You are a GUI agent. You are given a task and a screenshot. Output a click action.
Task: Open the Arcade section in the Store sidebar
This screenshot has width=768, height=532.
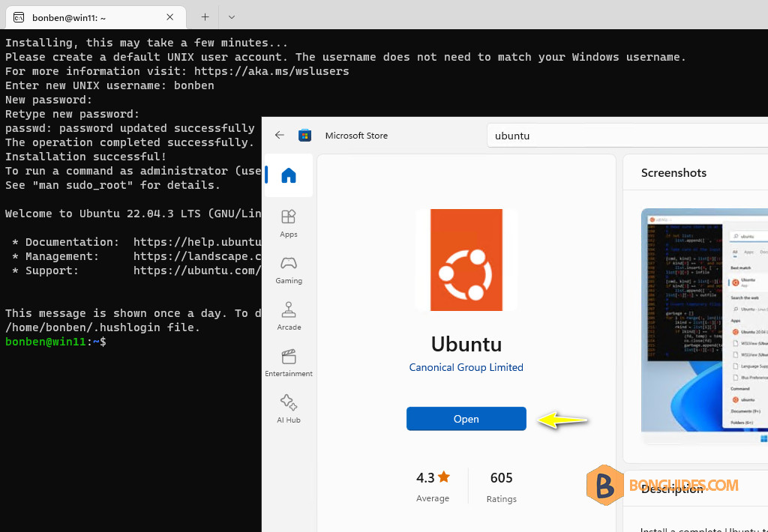coord(289,317)
